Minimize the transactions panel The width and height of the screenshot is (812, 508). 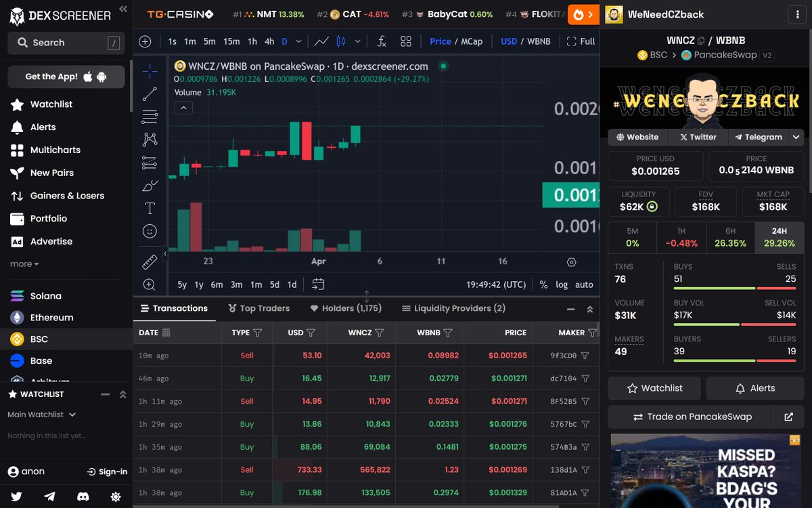(570, 309)
